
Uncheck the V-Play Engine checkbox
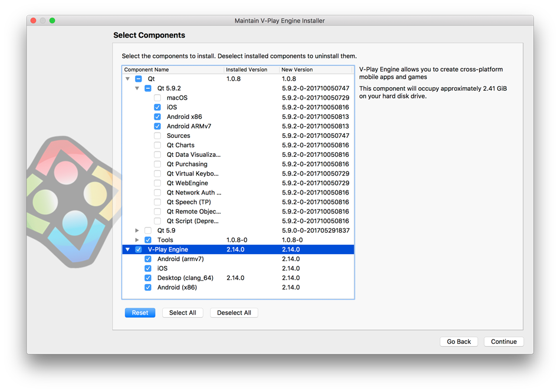click(139, 249)
